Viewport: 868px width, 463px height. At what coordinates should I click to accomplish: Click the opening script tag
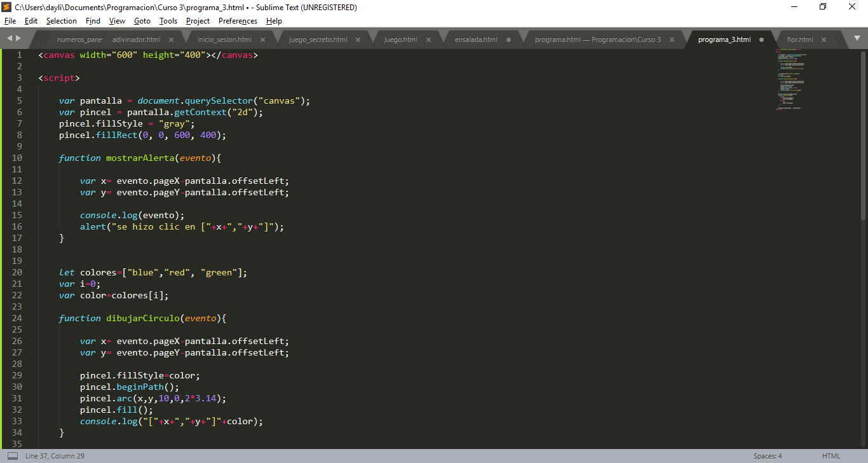coord(59,78)
